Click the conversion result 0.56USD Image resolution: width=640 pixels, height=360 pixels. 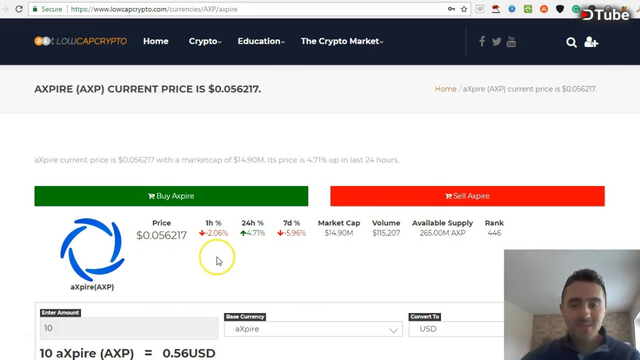[189, 353]
